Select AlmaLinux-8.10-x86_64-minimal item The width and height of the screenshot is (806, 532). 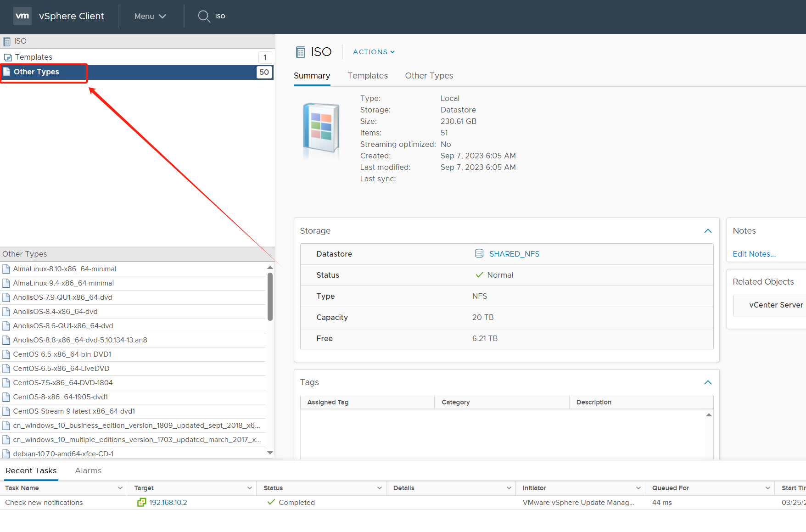pos(65,269)
